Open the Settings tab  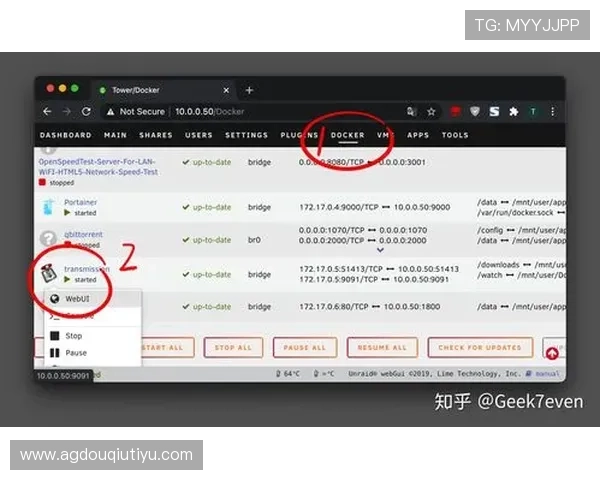click(x=246, y=135)
